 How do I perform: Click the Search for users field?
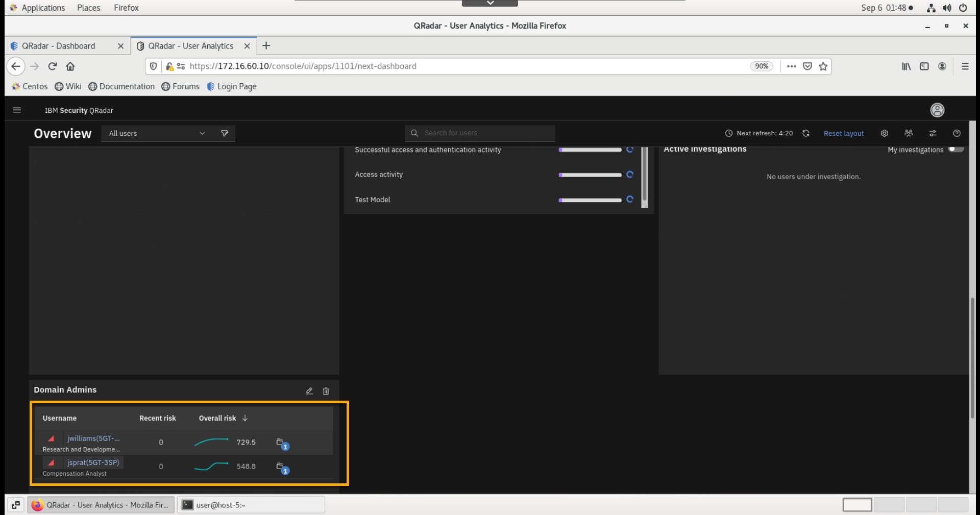click(480, 133)
